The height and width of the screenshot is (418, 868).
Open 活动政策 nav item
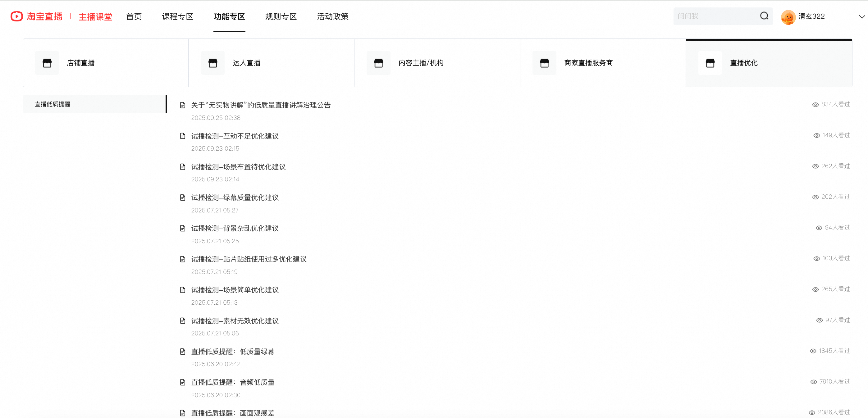point(333,16)
